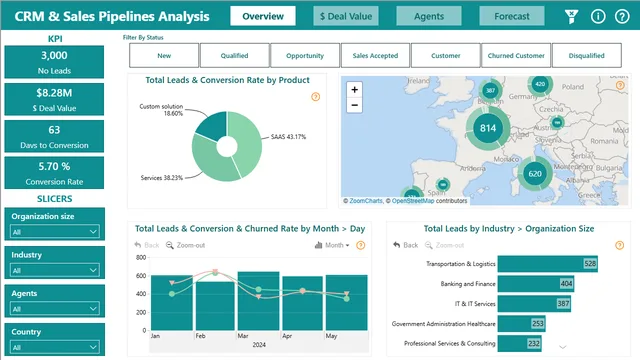Click the Government Administration Healthcare bar
Screen dimensions: 640x360
521,324
